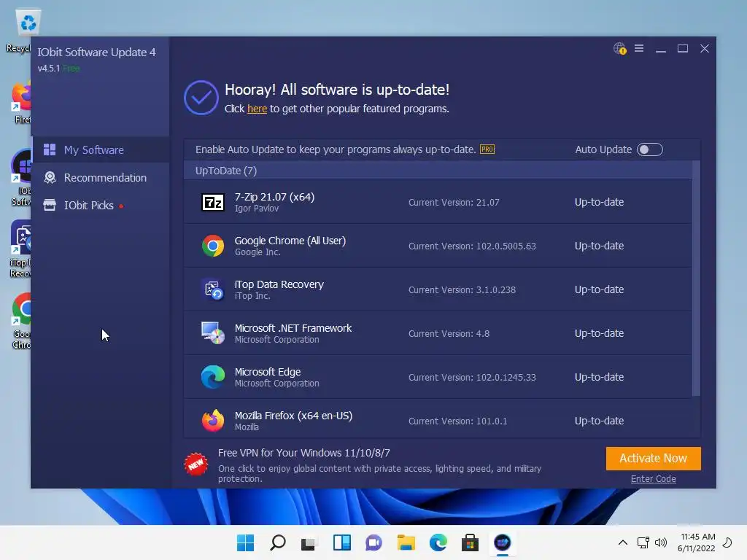Select the Mozilla Firefox (x64 en-US) name
747x560 pixels.
click(x=293, y=415)
